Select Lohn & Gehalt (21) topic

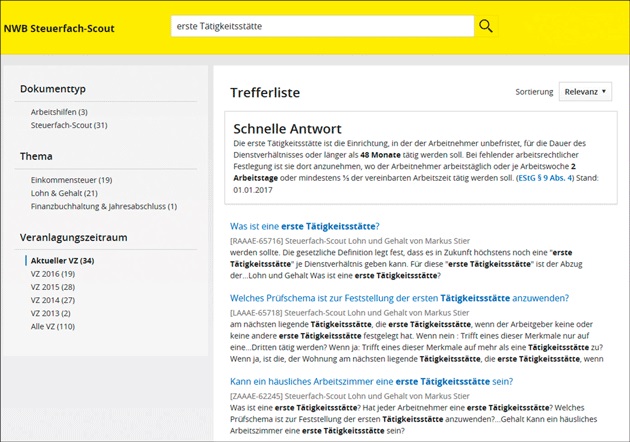pos(64,193)
